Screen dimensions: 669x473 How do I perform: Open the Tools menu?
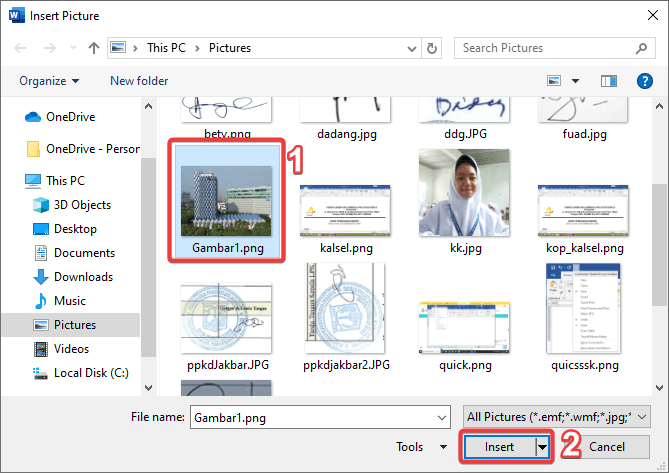tap(421, 447)
